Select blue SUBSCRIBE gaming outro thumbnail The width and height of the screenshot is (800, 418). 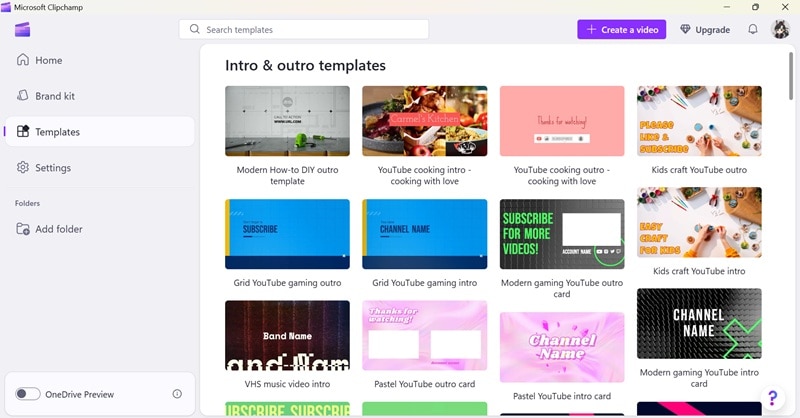click(x=287, y=234)
